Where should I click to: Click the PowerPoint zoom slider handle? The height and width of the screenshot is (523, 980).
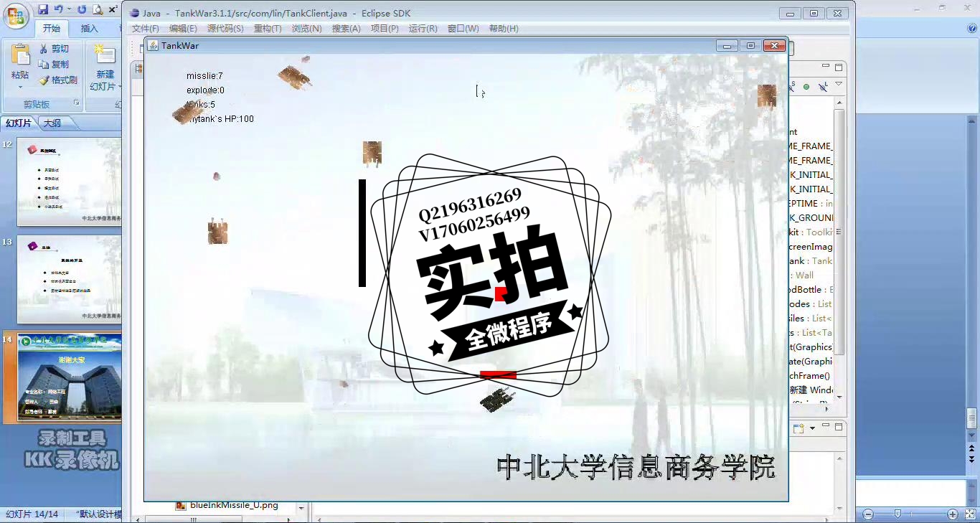[897, 514]
